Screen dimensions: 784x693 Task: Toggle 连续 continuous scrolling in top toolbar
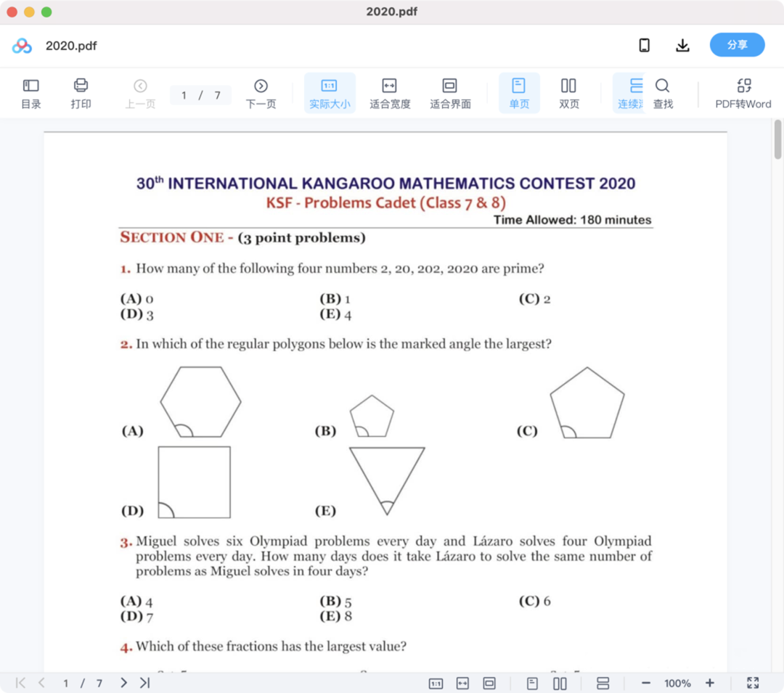pyautogui.click(x=629, y=94)
